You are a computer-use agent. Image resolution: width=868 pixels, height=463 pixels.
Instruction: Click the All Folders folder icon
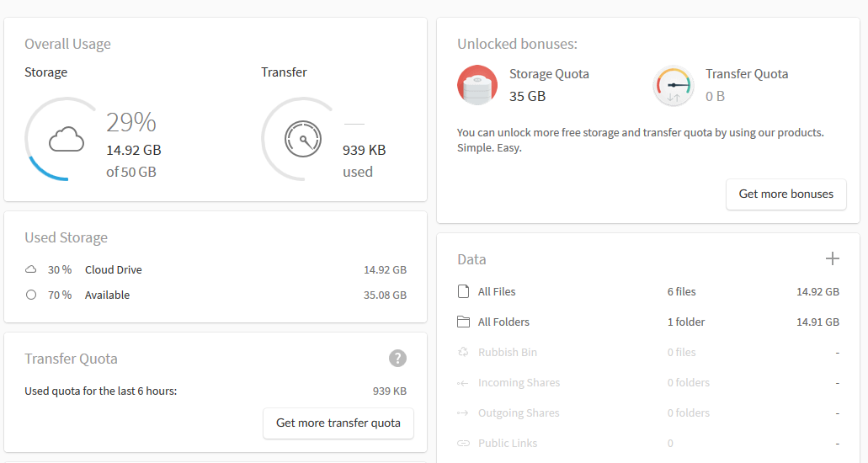pyautogui.click(x=463, y=322)
